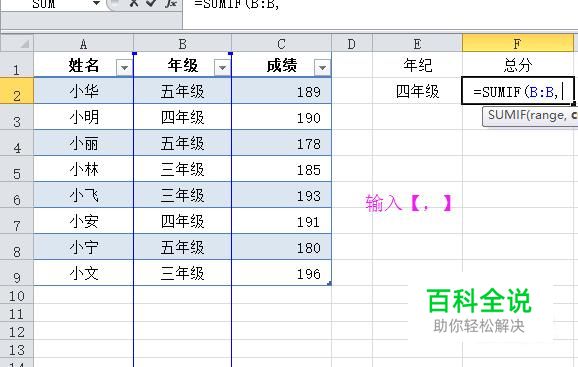This screenshot has width=578, height=367.
Task: Click the SUMIF(range, function tooltip
Action: click(530, 116)
